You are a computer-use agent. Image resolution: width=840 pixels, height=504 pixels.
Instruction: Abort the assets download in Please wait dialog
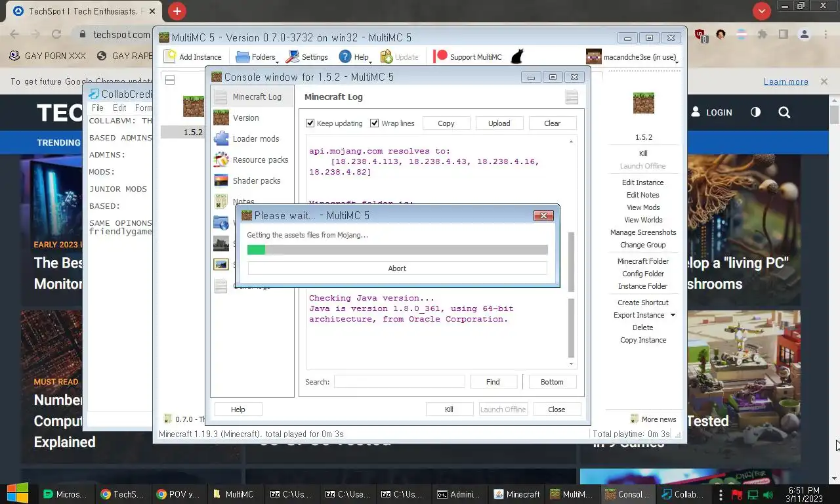[397, 268]
